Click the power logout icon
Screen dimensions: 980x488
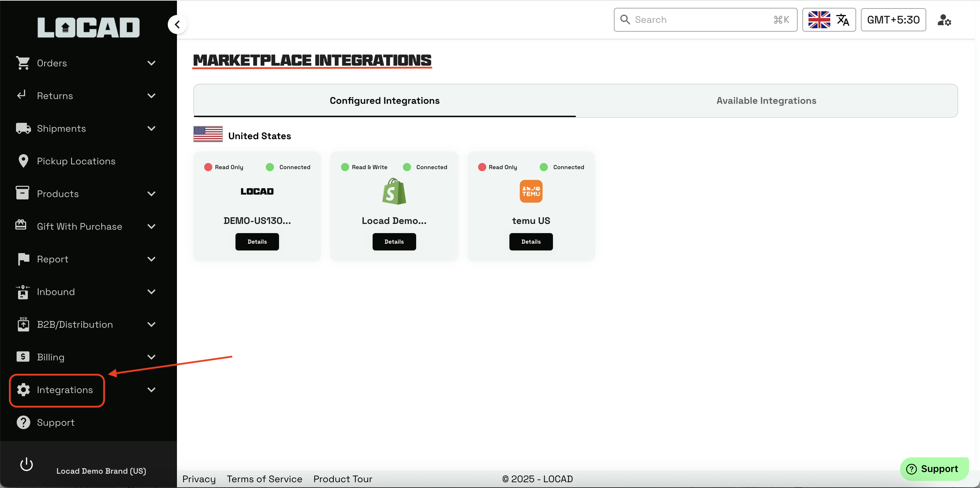(x=26, y=465)
